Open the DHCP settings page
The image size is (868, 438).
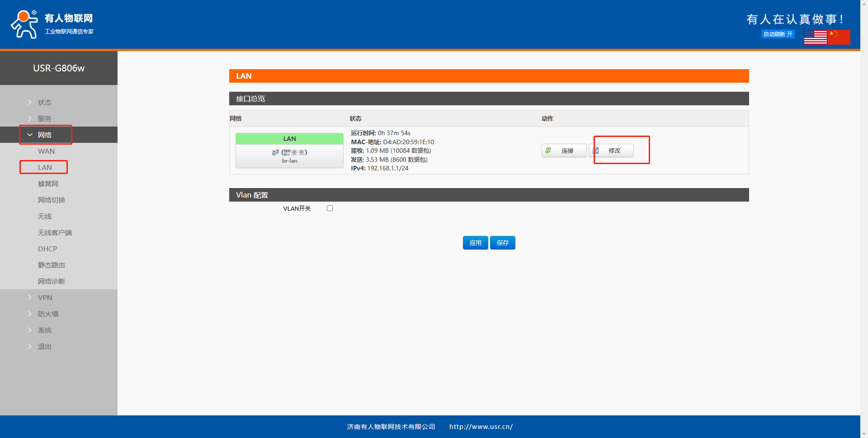click(x=47, y=249)
